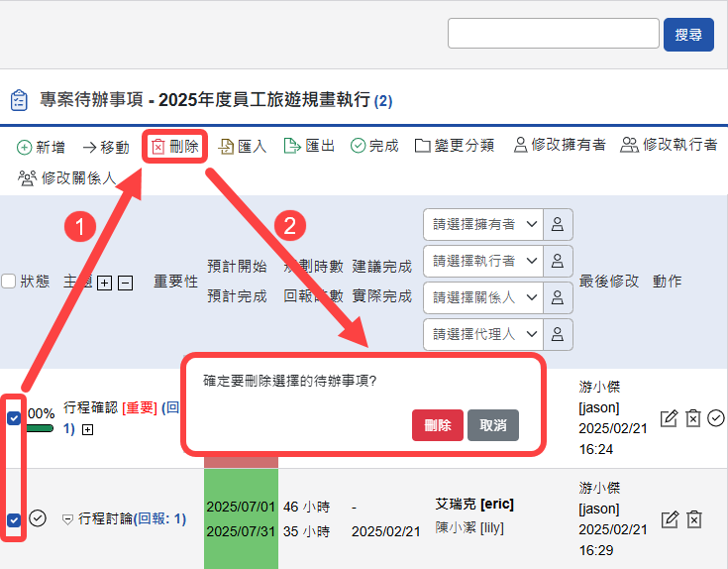Screen dimensions: 728x569
Task: Click 修改擁有者 in the toolbar
Action: [559, 146]
